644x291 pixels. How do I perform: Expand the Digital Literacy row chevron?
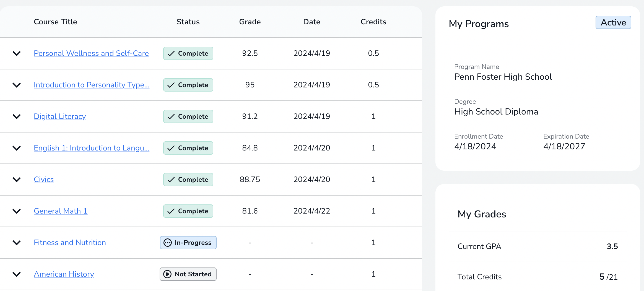tap(17, 116)
